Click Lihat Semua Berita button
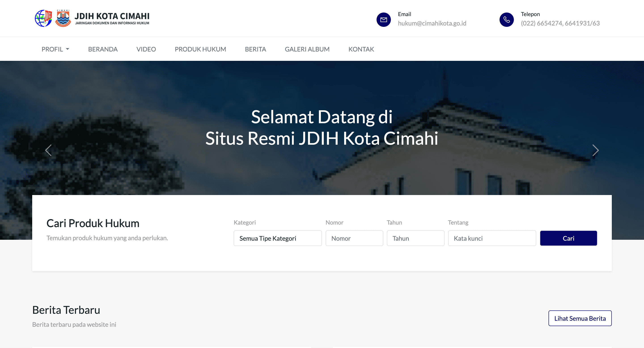Screen dimensions: 644x348 point(580,318)
